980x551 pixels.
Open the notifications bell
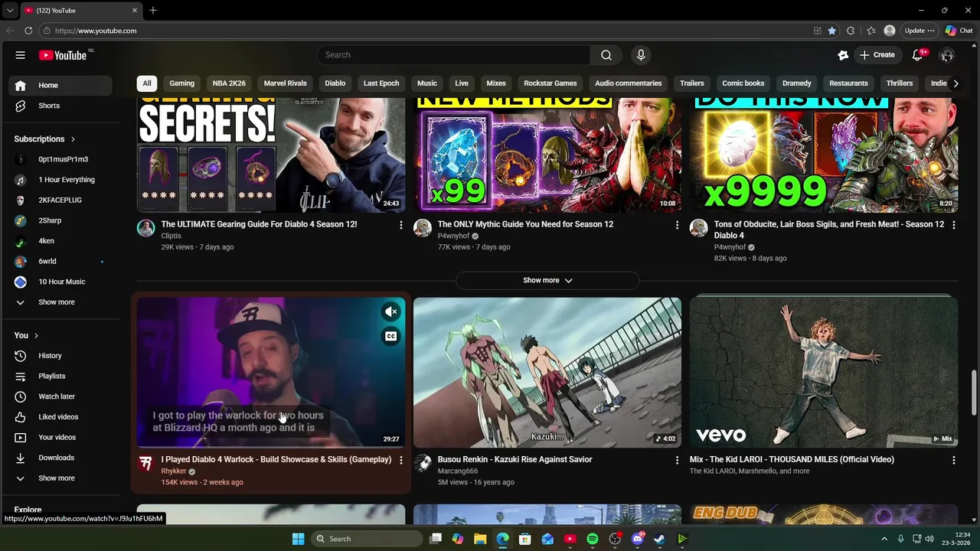917,55
